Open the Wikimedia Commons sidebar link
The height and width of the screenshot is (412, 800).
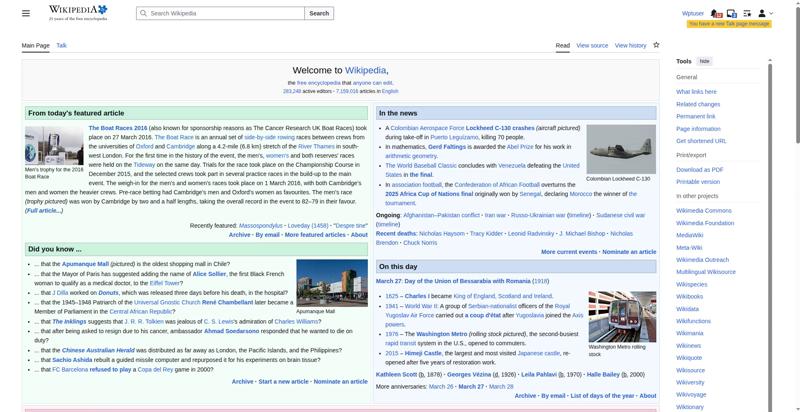[x=703, y=210]
